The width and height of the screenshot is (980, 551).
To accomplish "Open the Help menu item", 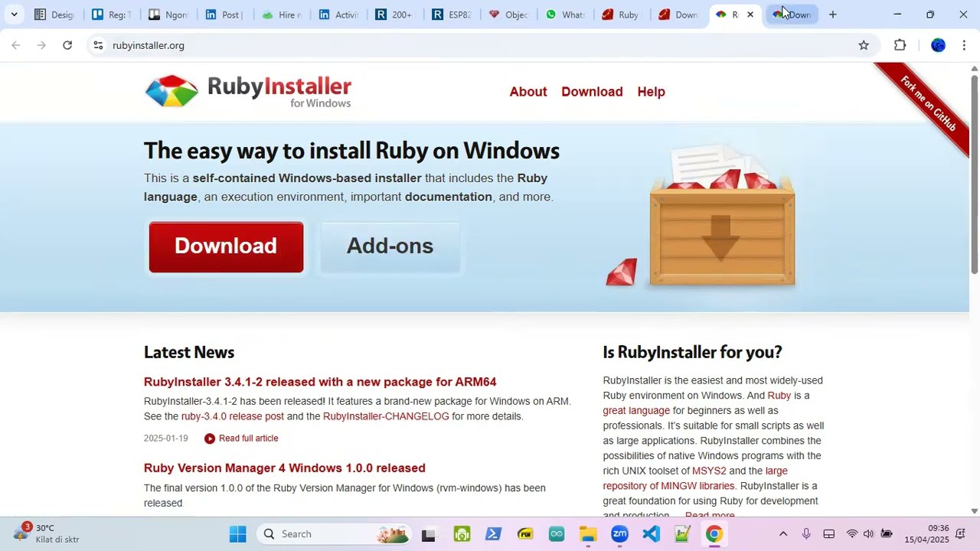I will tap(651, 92).
